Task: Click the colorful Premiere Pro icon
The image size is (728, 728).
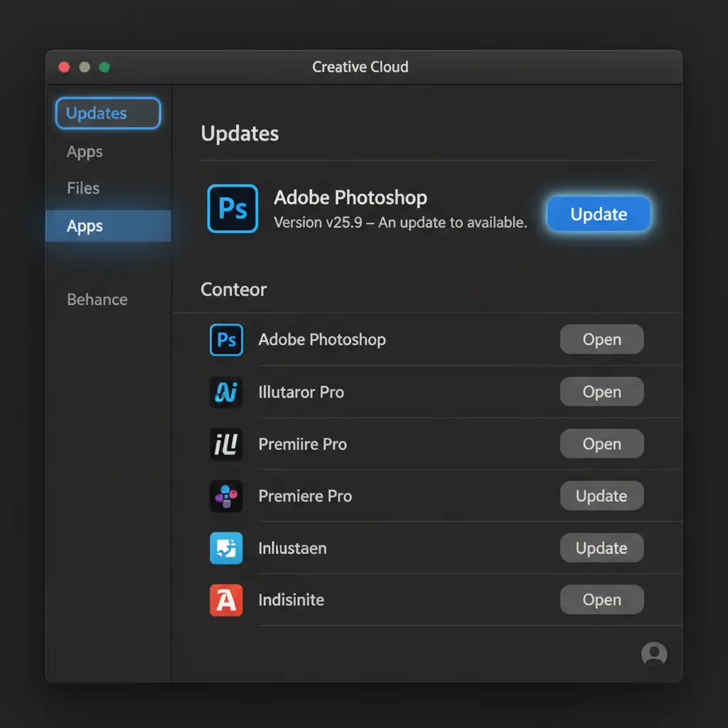Action: pos(226,496)
